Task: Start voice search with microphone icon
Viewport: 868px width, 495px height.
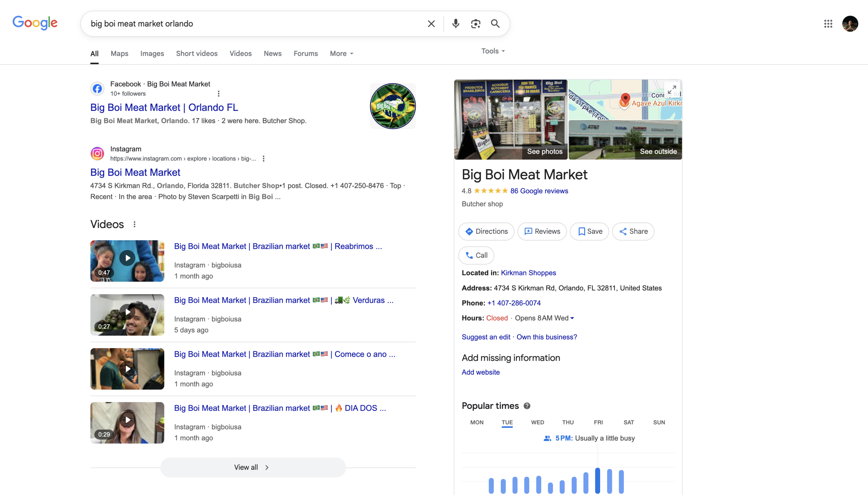Action: pos(456,23)
